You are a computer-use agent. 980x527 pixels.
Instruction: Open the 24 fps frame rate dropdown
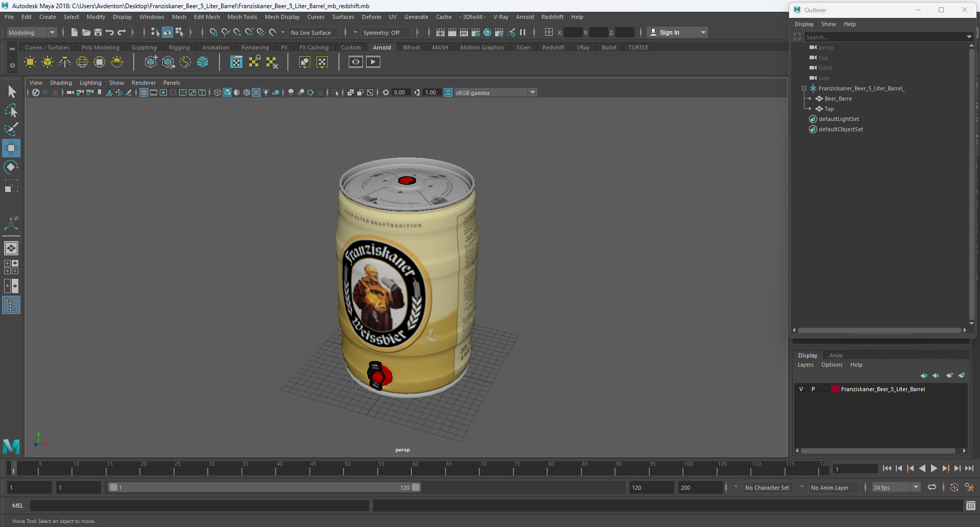tap(916, 487)
